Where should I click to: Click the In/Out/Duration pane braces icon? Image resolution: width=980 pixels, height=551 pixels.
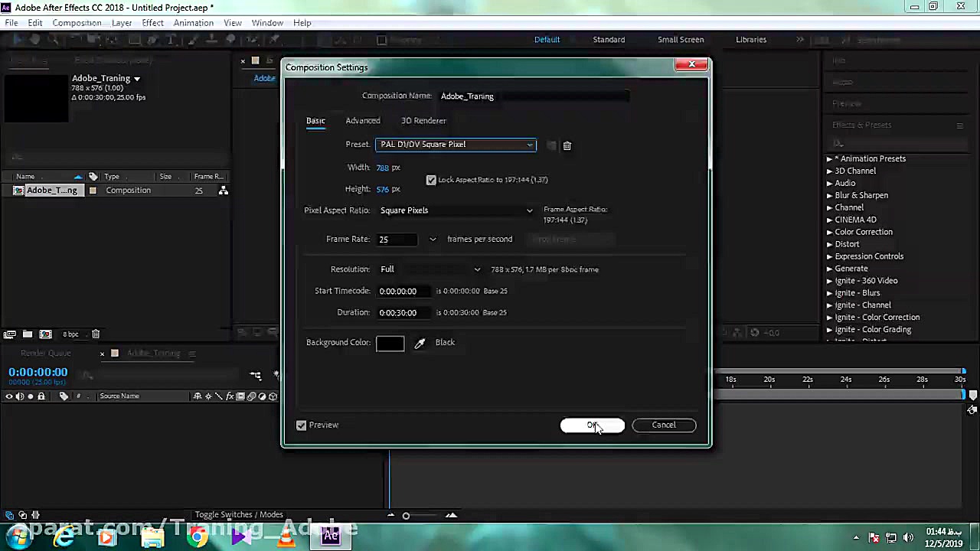[34, 515]
